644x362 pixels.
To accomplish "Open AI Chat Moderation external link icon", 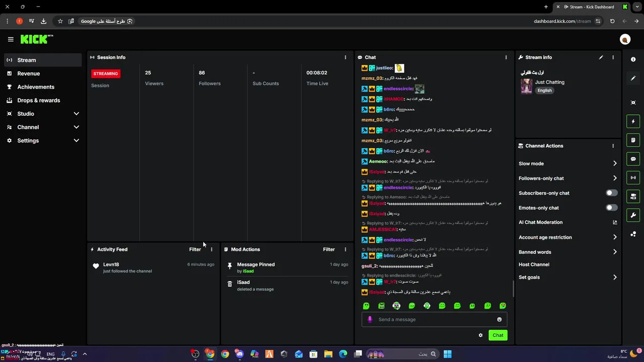I will 615,222.
